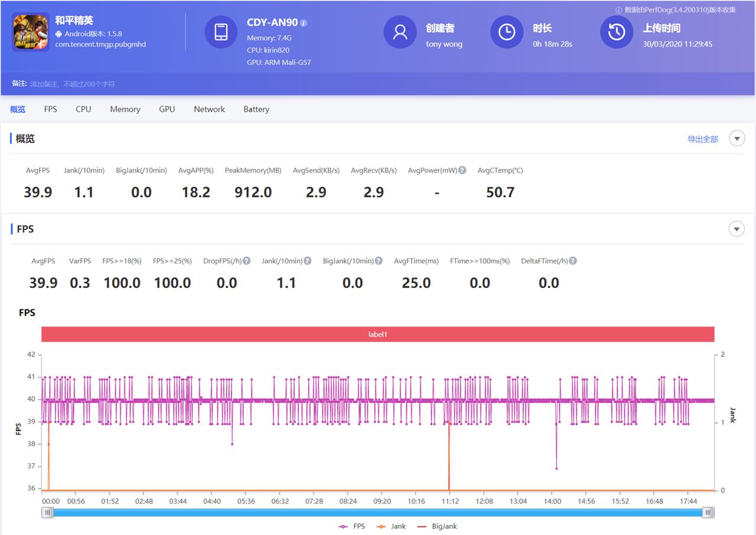The width and height of the screenshot is (756, 535).
Task: Click 导出全部 export all link
Action: [x=702, y=139]
